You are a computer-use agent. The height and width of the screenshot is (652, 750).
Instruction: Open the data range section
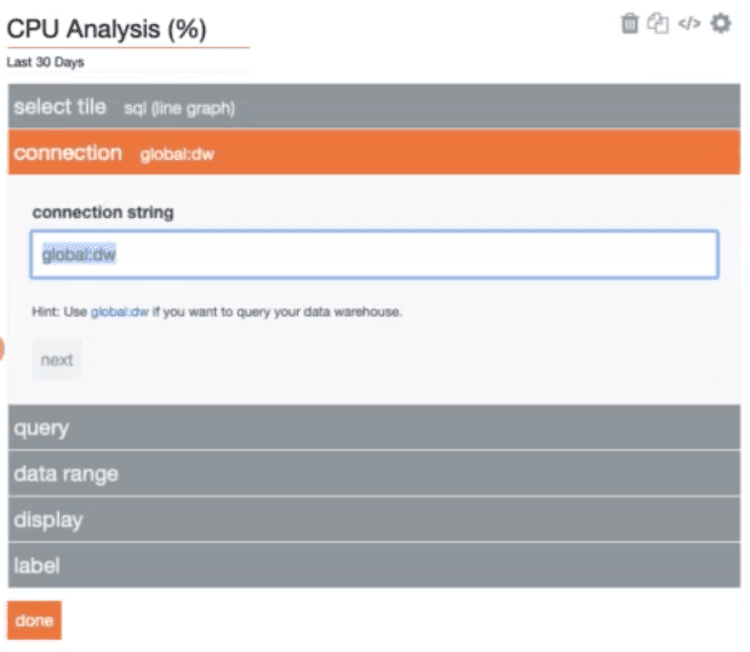pos(374,474)
